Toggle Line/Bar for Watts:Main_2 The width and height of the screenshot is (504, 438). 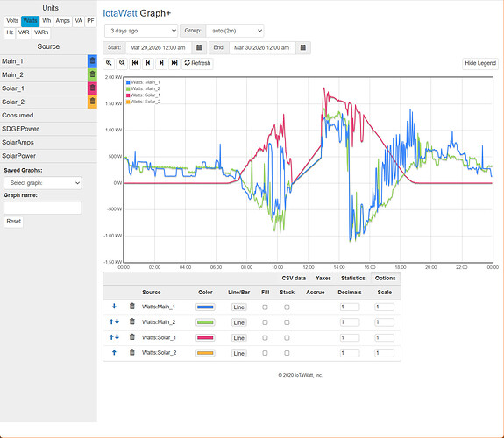(x=238, y=322)
